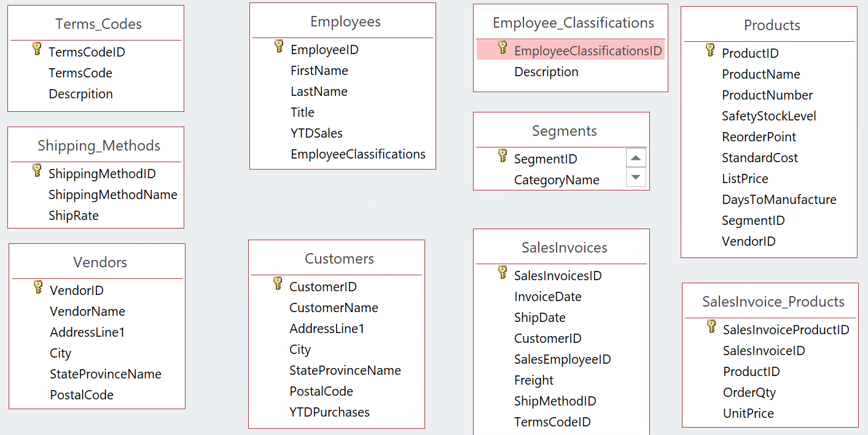Click the Segments table scroll down arrow
The image size is (868, 435).
pos(636,177)
